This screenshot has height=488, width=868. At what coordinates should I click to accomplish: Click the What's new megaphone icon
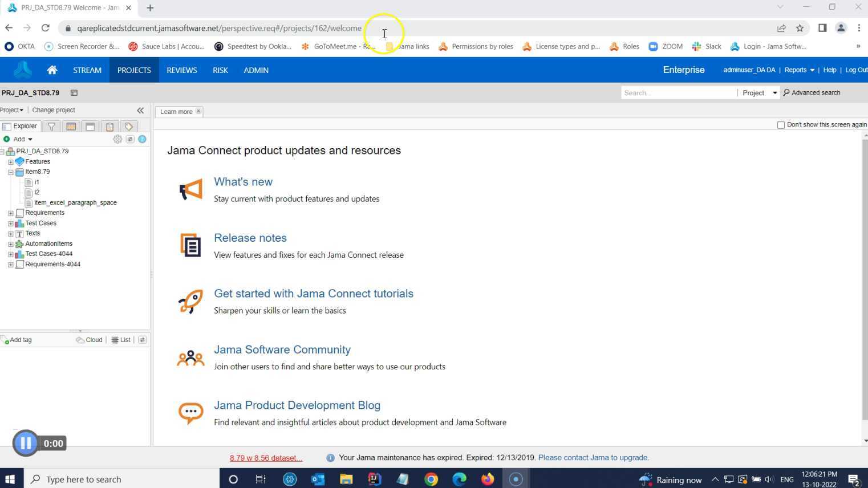click(x=191, y=190)
